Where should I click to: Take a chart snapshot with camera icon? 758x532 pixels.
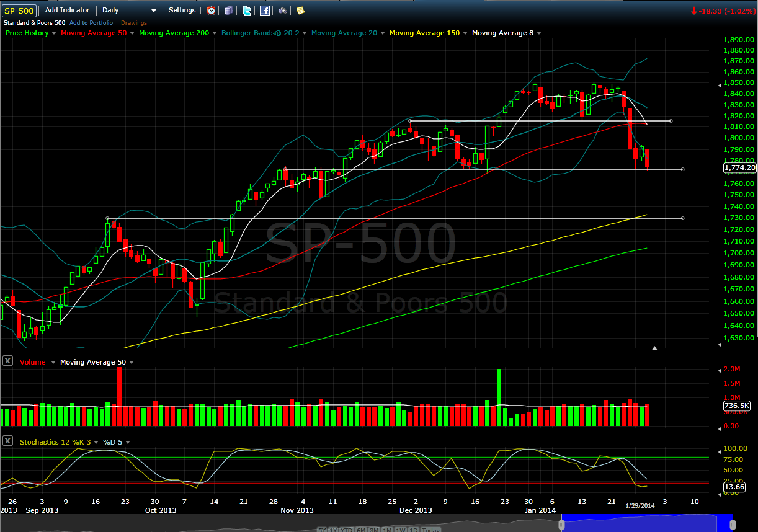[x=282, y=11]
